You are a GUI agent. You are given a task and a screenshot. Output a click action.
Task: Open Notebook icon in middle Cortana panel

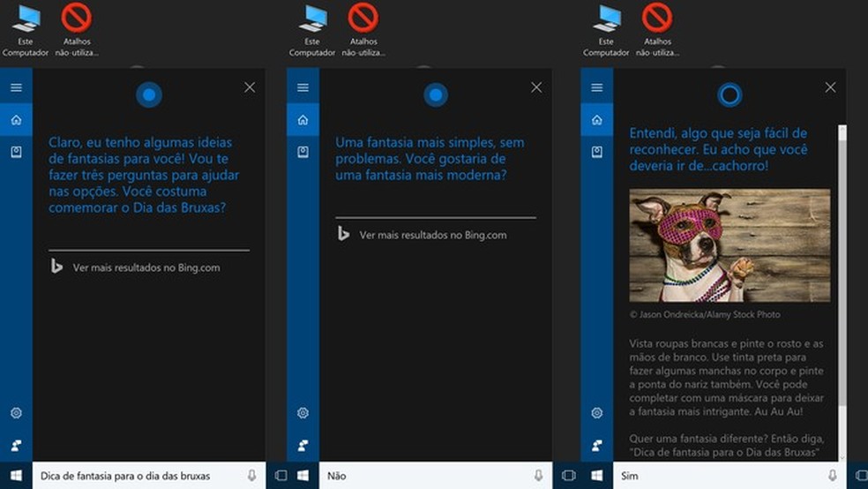point(303,152)
